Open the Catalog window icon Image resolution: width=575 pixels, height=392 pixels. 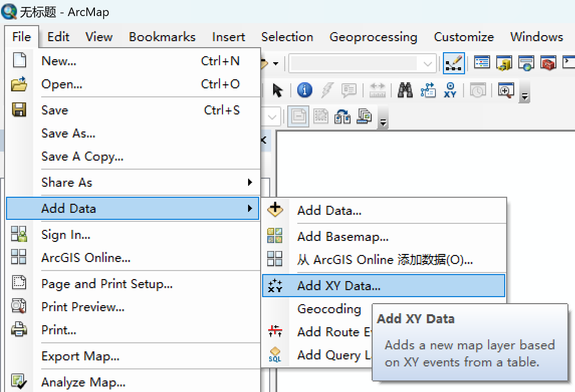pos(504,63)
